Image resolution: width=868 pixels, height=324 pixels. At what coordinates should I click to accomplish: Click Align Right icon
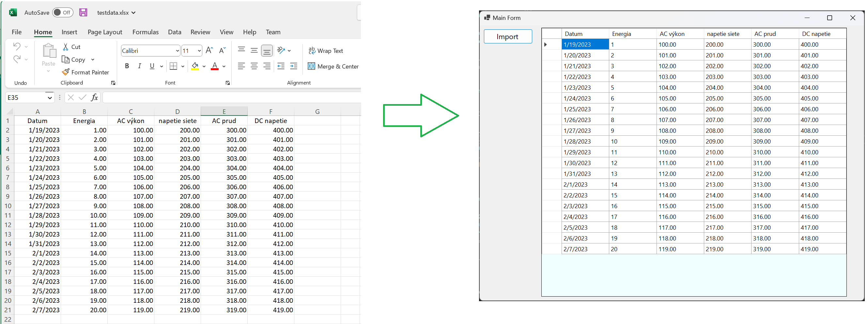tap(267, 66)
